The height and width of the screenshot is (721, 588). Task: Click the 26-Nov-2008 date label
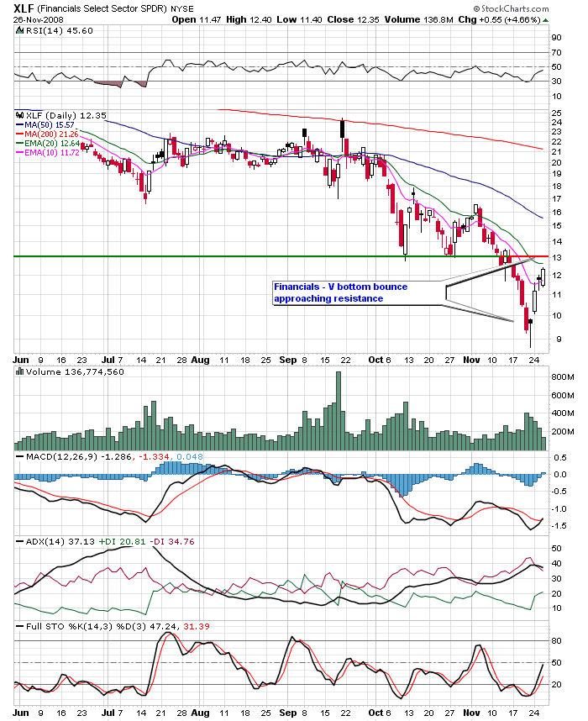(x=38, y=20)
